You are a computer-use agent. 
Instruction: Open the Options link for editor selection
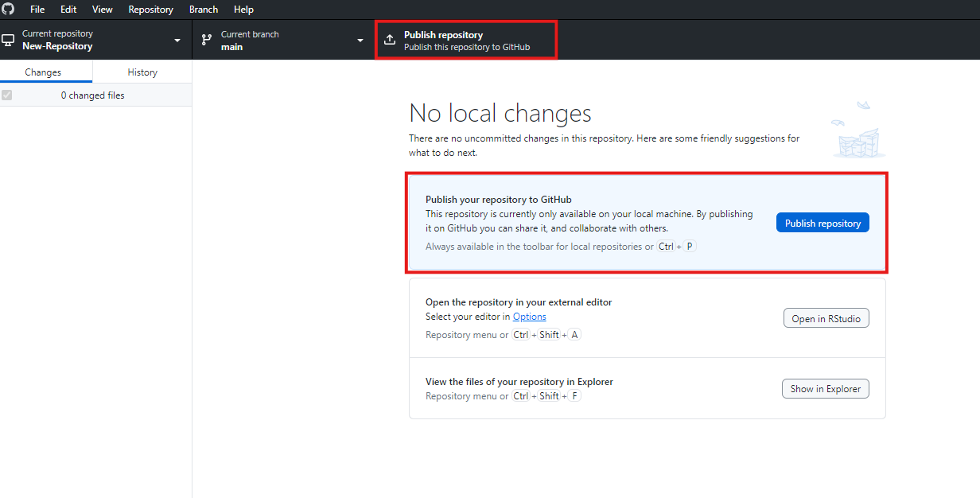(x=529, y=317)
